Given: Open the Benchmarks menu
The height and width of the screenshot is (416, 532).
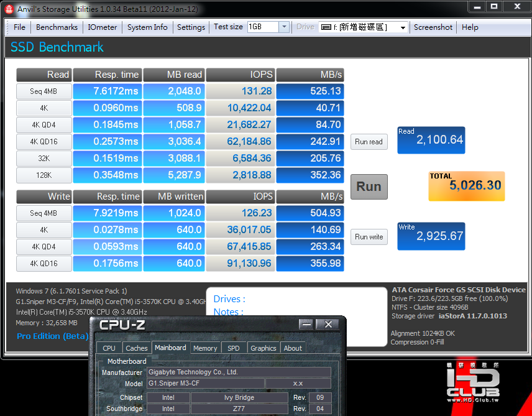Looking at the screenshot, I should tap(57, 27).
